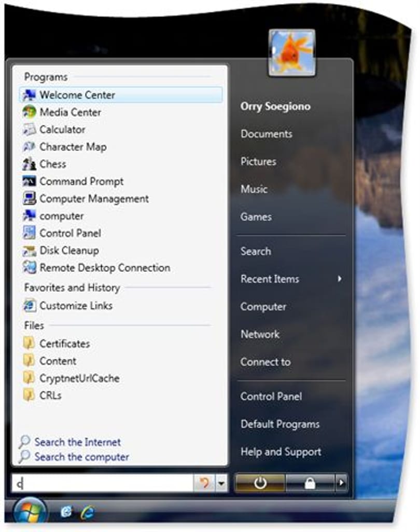
Task: Select the Command Prompt text label
Action: [x=81, y=182]
